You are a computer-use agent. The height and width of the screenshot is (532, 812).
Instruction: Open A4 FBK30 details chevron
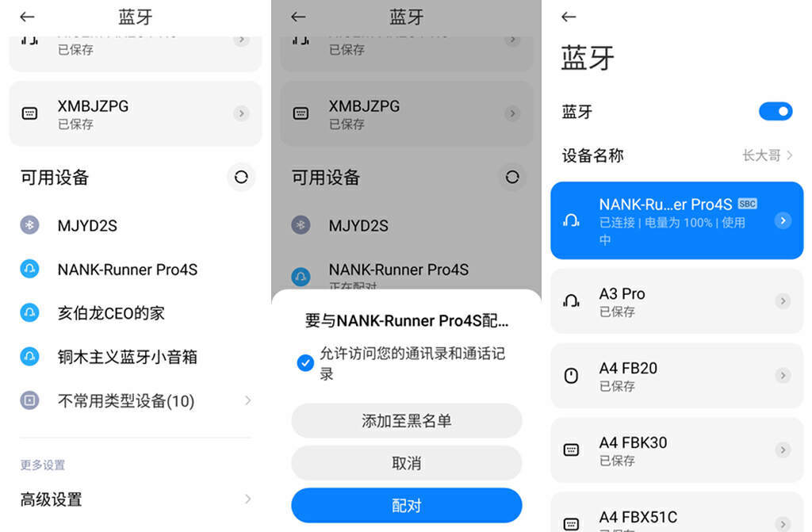[x=783, y=450]
